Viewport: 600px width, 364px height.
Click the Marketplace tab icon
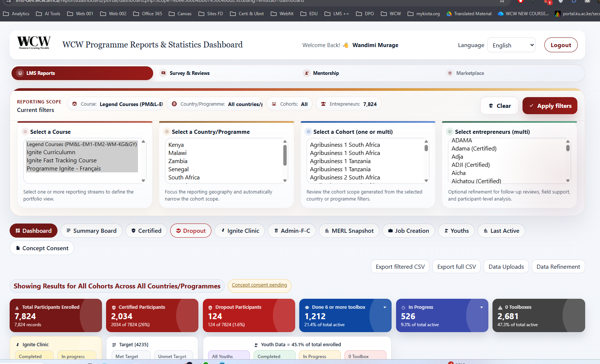point(450,73)
